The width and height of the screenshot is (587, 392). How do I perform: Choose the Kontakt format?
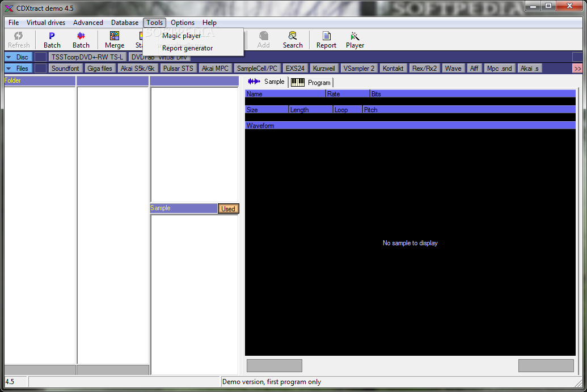(x=393, y=69)
